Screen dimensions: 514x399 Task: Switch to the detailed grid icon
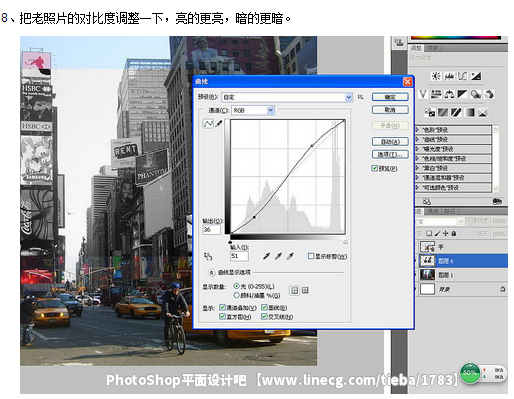coord(305,290)
